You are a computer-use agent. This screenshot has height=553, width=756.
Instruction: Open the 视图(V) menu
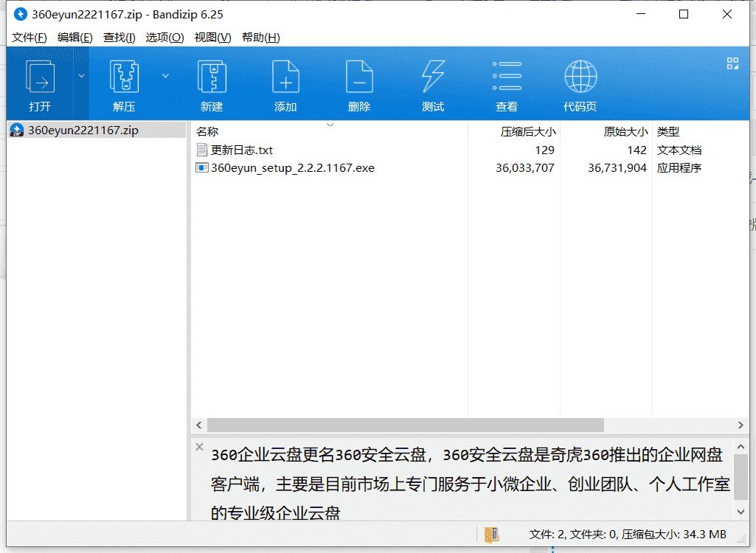212,38
